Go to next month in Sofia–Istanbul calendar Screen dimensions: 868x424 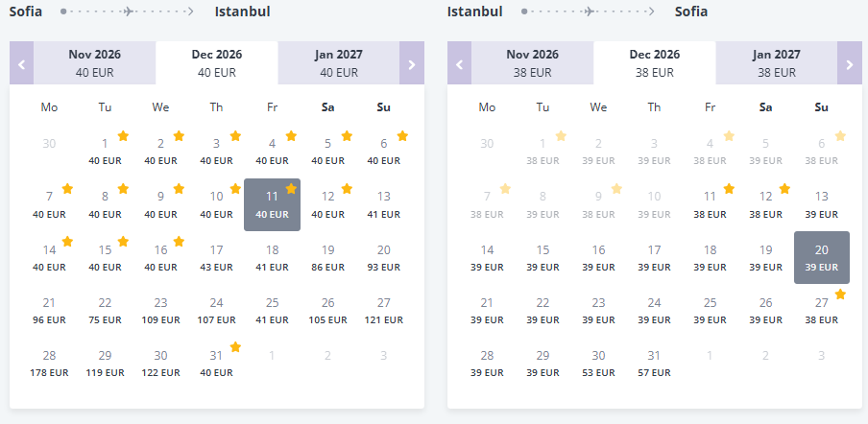[x=412, y=63]
